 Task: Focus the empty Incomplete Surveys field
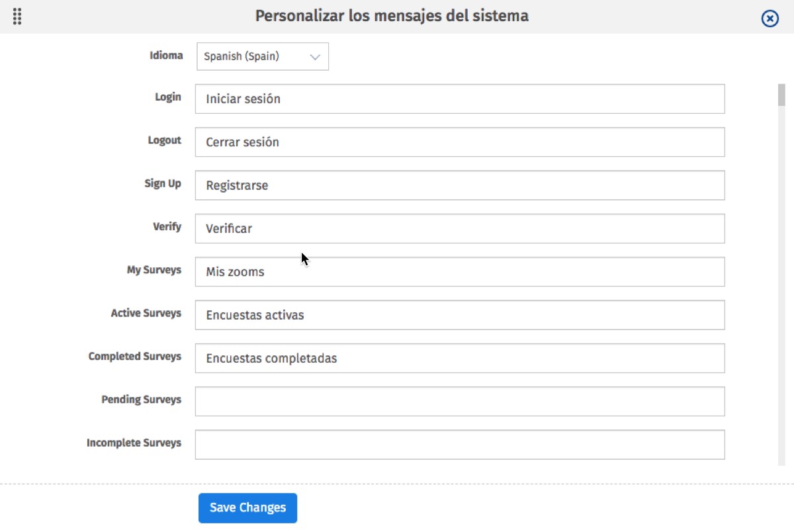coord(459,445)
